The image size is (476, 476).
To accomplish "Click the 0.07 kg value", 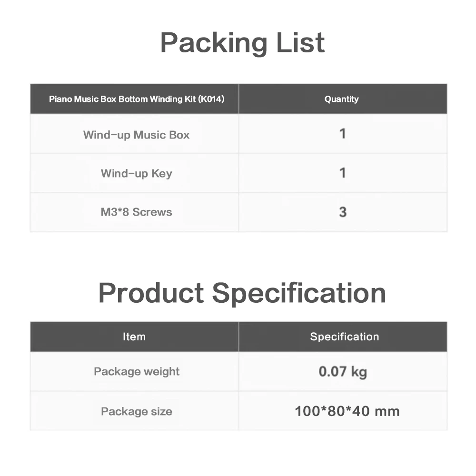I will click(343, 371).
